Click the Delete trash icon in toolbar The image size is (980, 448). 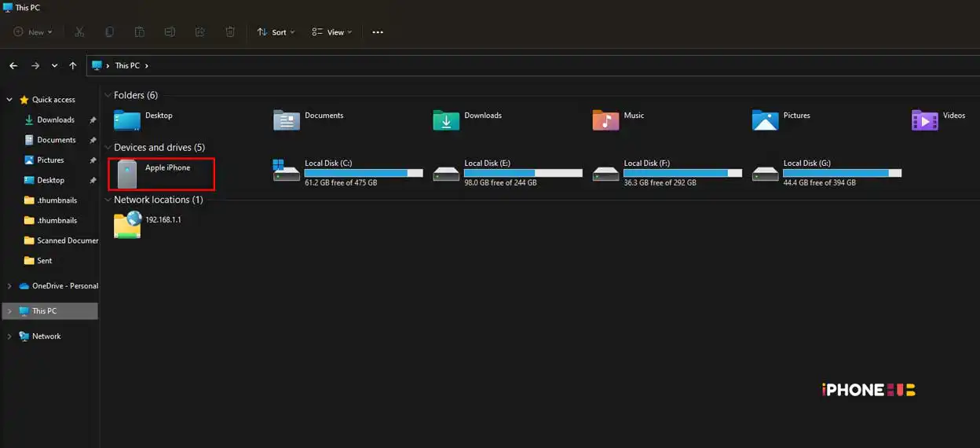click(x=230, y=32)
